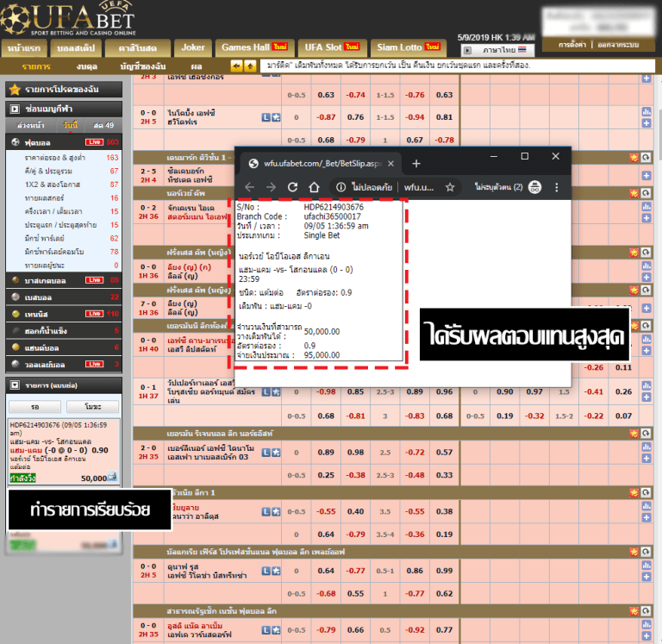Image resolution: width=662 pixels, height=644 pixels.
Task: Open the UFA Slot tab
Action: point(332,47)
